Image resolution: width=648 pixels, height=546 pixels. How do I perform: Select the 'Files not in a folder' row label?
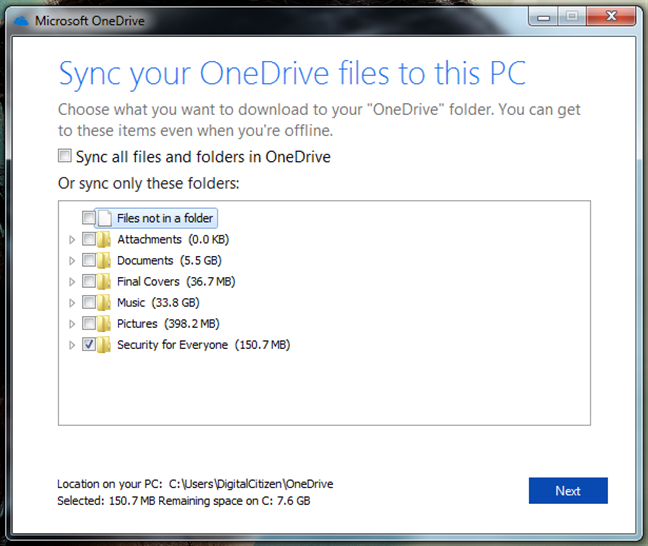[165, 218]
